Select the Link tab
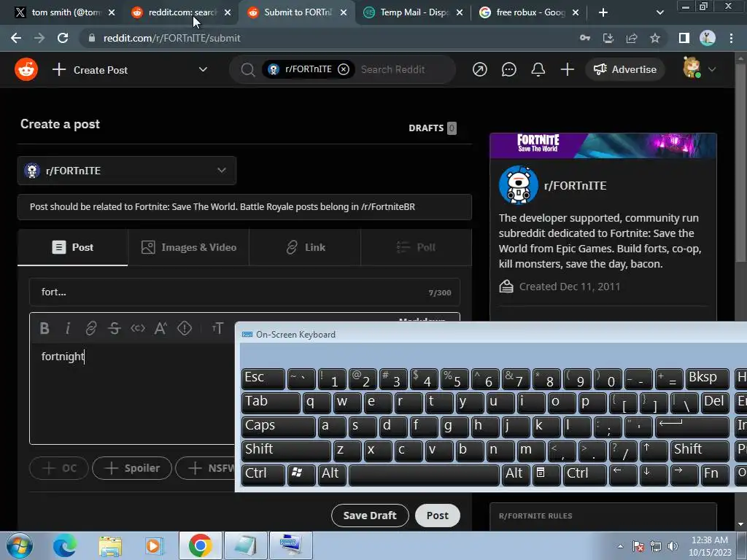Screen dimensions: 747x560 coord(305,247)
